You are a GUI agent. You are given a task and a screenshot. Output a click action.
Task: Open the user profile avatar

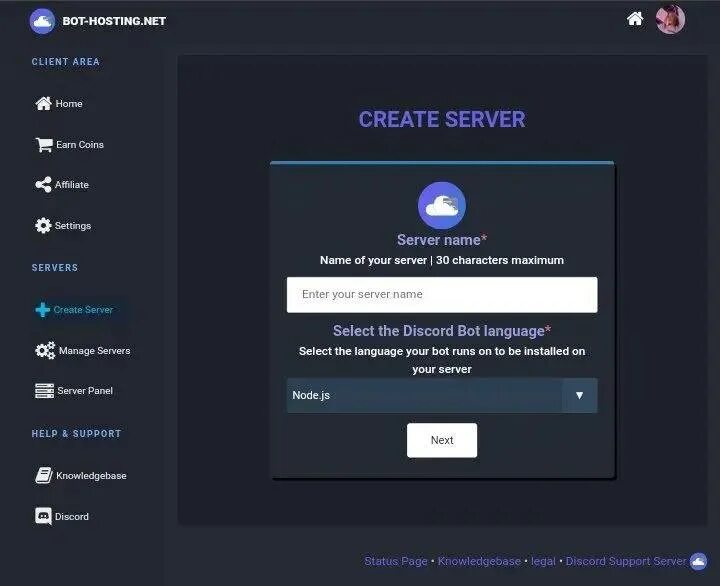[670, 20]
